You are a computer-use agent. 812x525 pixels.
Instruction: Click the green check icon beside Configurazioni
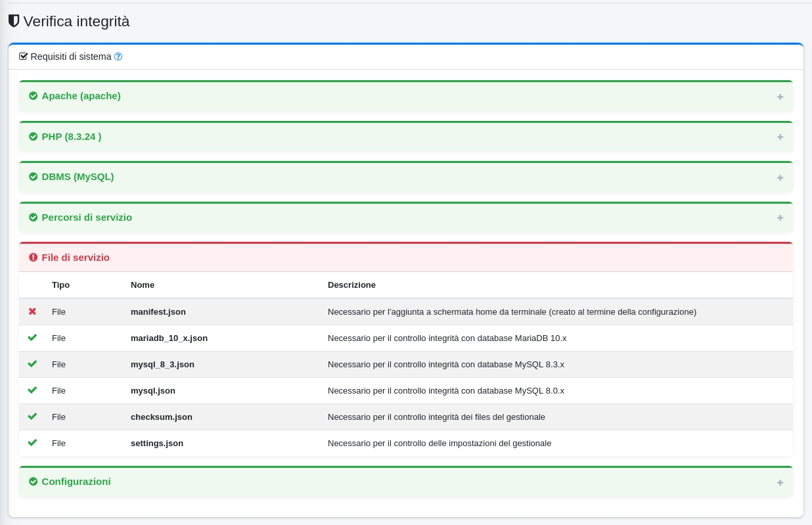(34, 482)
